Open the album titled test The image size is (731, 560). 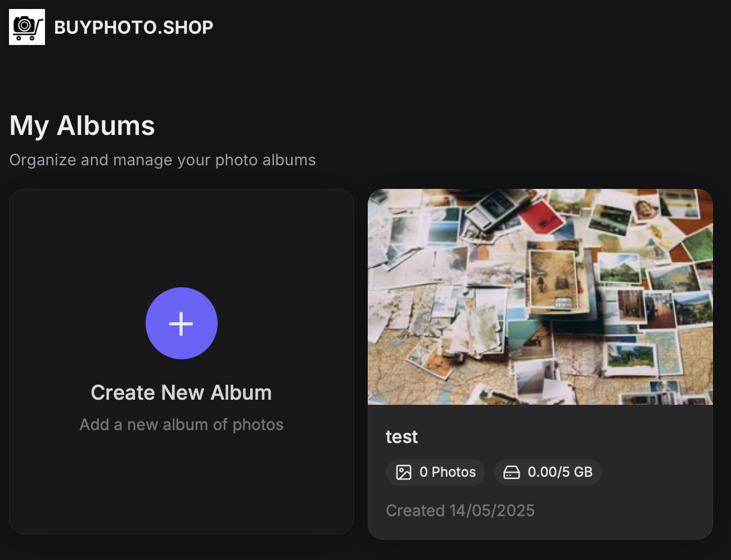point(401,437)
